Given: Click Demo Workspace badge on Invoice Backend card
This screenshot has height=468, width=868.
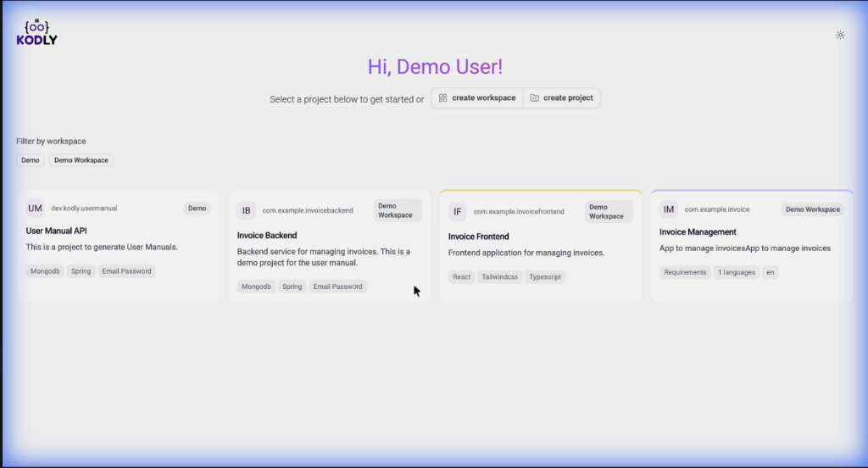Looking at the screenshot, I should click(398, 210).
